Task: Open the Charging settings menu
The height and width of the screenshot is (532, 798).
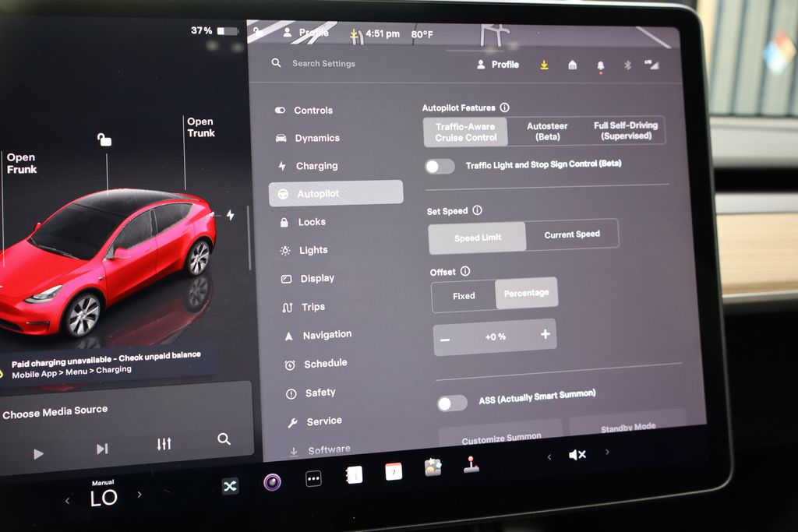Action: (316, 166)
